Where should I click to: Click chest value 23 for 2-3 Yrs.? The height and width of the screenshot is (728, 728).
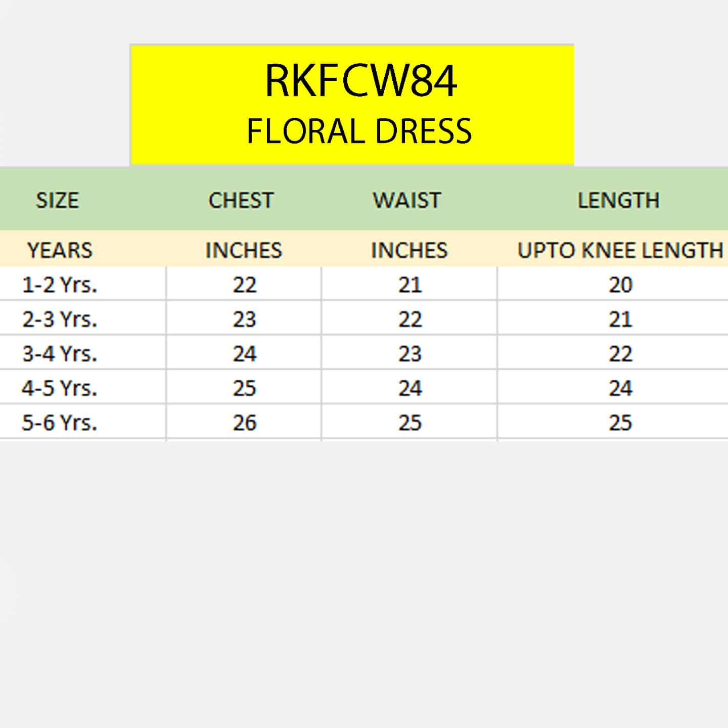click(245, 320)
